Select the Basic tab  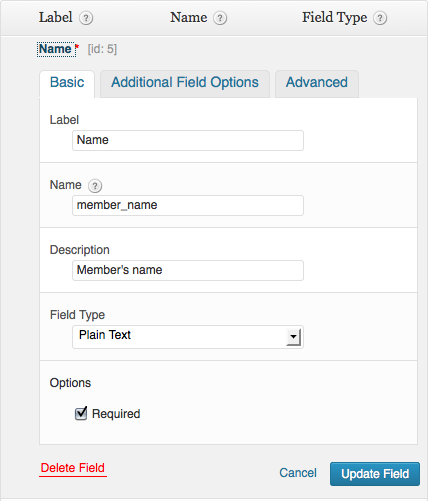(67, 83)
